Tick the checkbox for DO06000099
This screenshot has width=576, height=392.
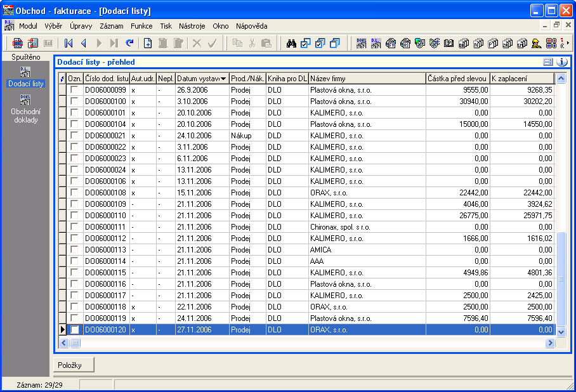coord(74,90)
